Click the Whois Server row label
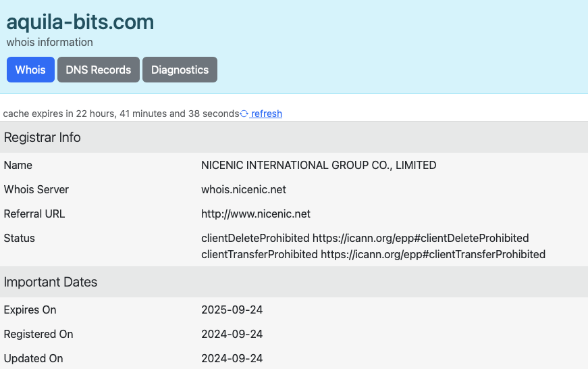Screen dimensions: 588x369 pos(36,189)
